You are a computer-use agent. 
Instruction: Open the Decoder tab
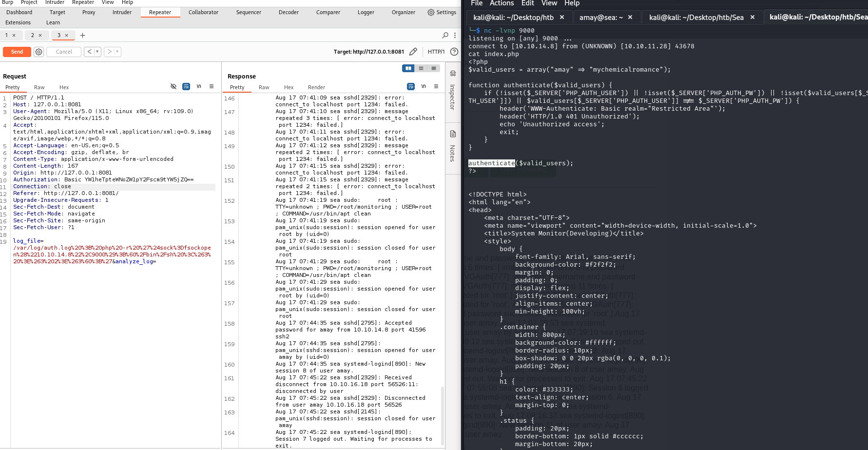pyautogui.click(x=289, y=12)
